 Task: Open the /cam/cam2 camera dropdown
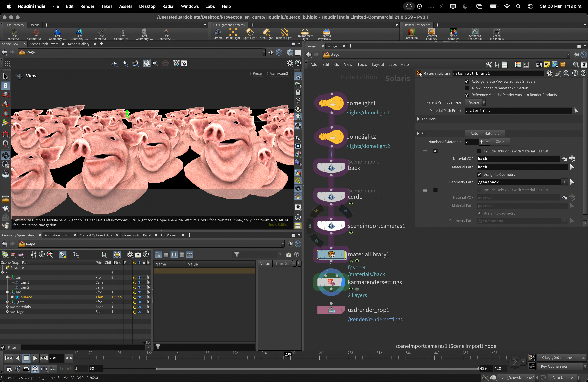(279, 73)
